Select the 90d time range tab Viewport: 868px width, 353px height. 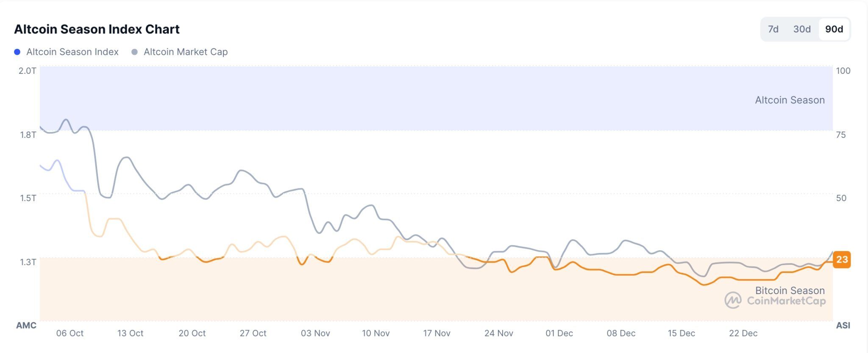(x=834, y=29)
